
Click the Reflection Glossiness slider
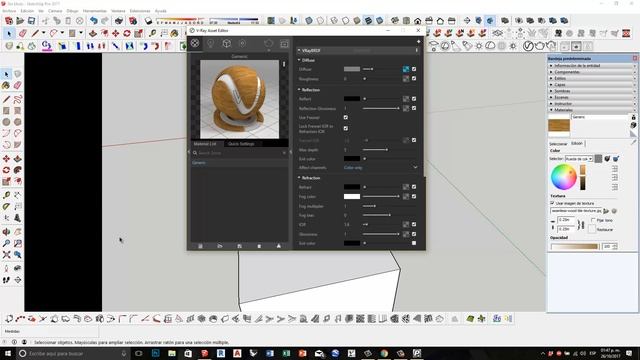[381, 108]
